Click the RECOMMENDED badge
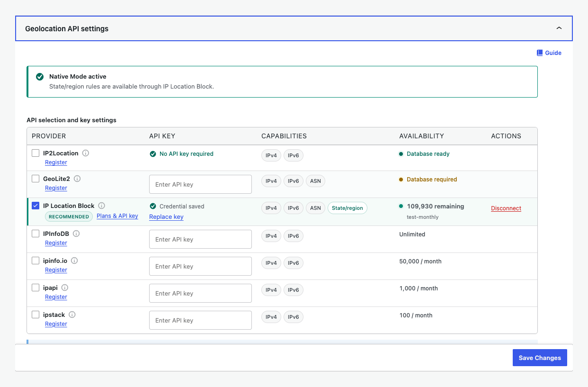Image resolution: width=588 pixels, height=387 pixels. [69, 216]
